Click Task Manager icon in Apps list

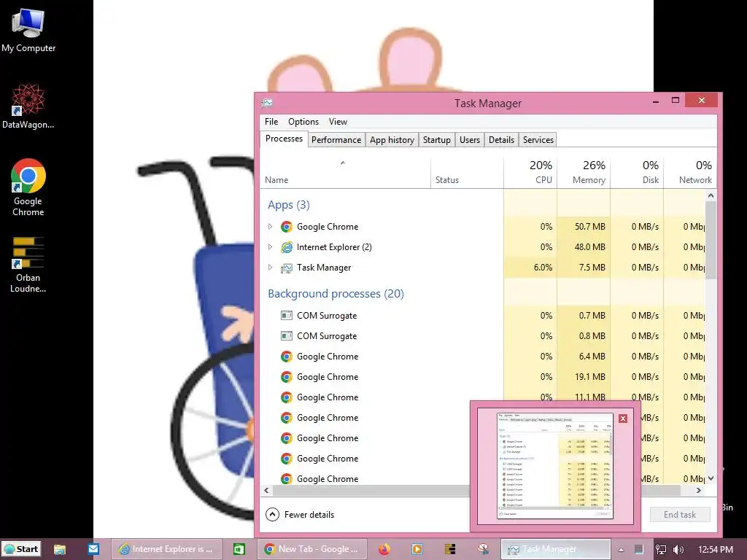coord(286,268)
